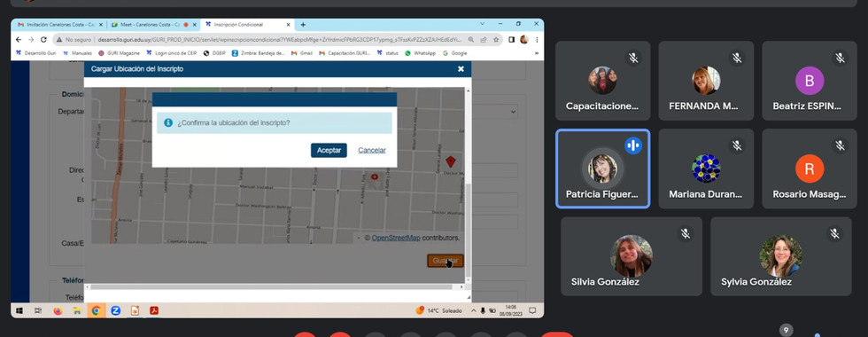868x337 pixels.
Task: Close the Inscripción Condicional tab
Action: 289,25
